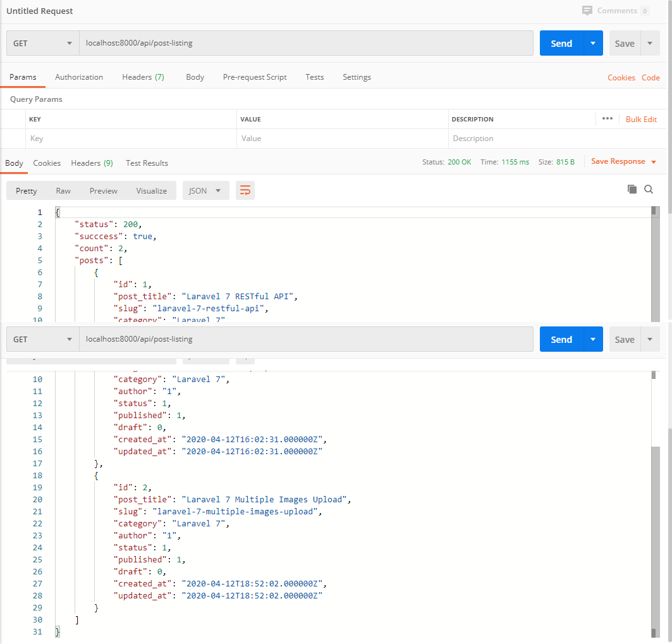Select the Pretty view mode
Image resolution: width=672 pixels, height=644 pixels.
(x=26, y=191)
